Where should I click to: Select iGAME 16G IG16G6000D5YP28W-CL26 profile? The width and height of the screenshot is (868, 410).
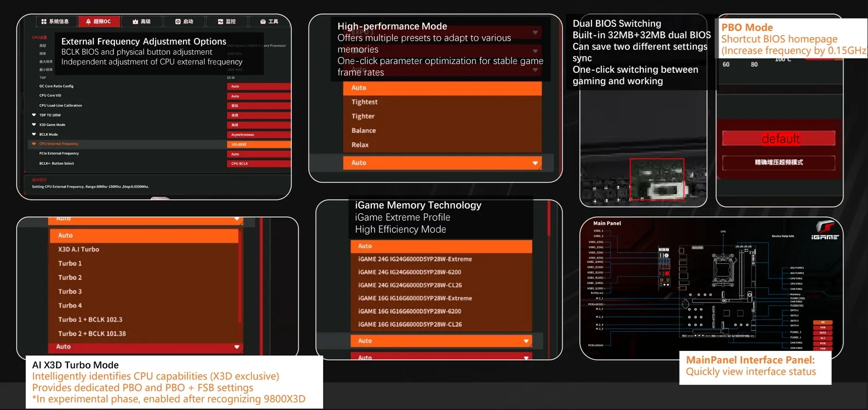tap(441, 324)
